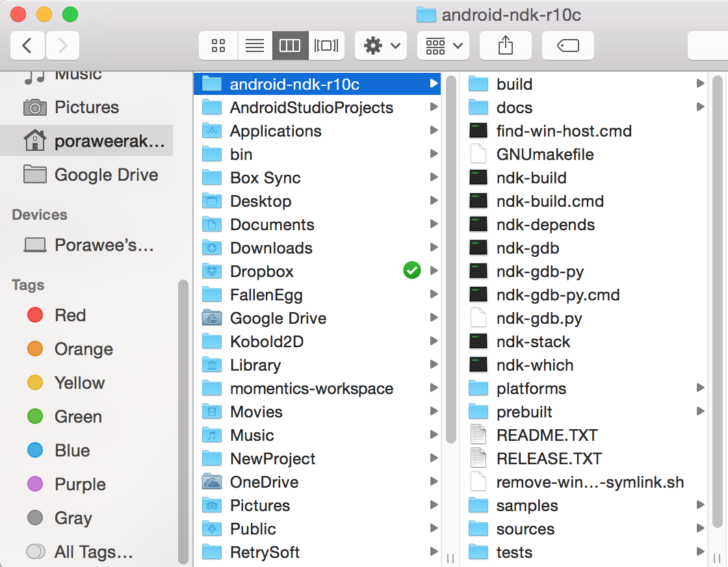
Task: Expand the momentics-workspace folder arrow
Action: click(x=434, y=388)
